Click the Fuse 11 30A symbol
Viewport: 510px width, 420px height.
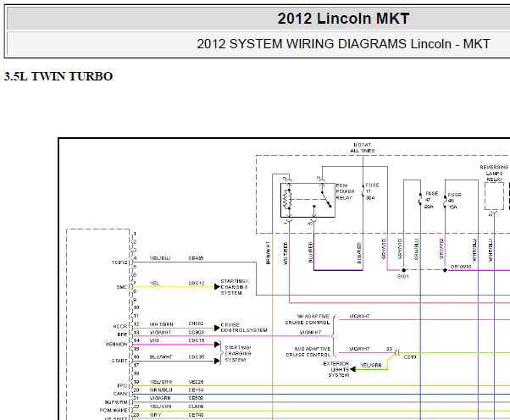(x=363, y=191)
